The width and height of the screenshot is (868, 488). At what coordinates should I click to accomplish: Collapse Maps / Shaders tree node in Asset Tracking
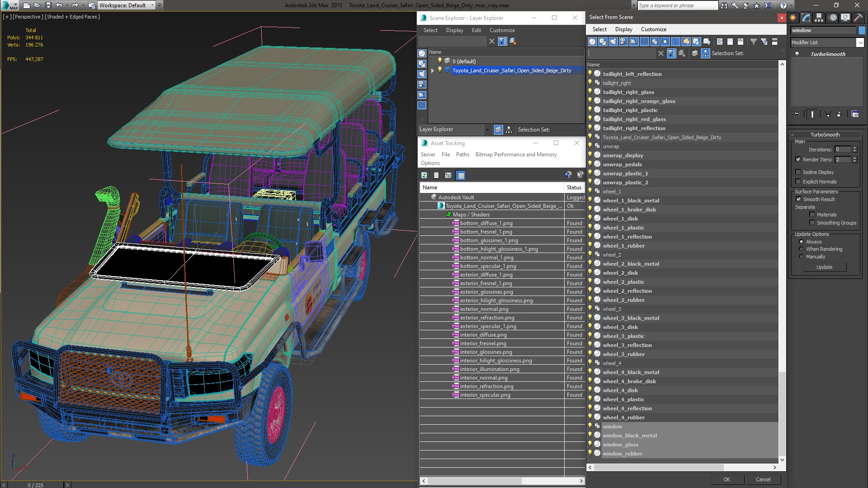pyautogui.click(x=449, y=215)
